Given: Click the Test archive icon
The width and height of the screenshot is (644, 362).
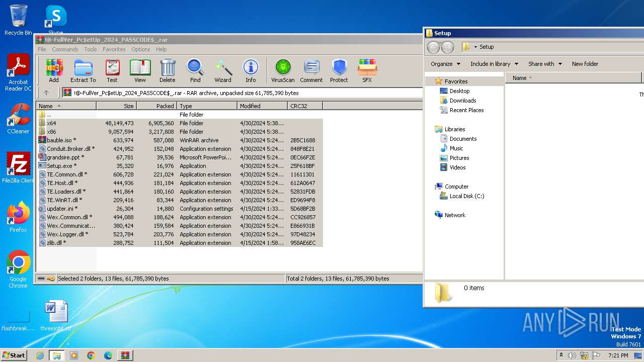Looking at the screenshot, I should click(x=112, y=71).
